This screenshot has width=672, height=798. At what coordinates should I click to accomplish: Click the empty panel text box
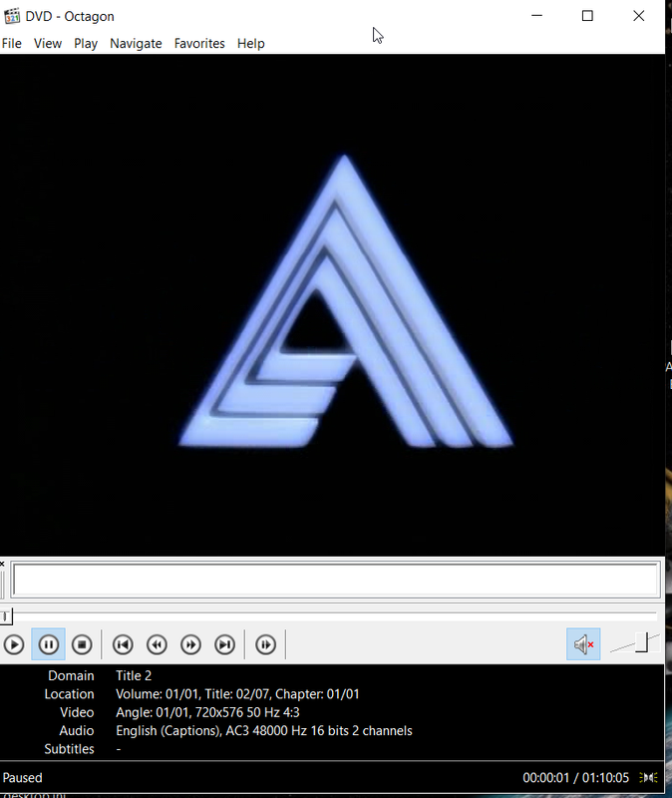point(336,580)
